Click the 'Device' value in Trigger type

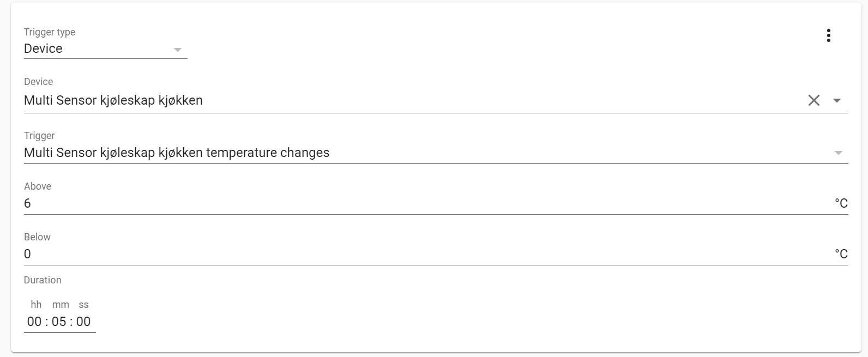click(x=44, y=49)
